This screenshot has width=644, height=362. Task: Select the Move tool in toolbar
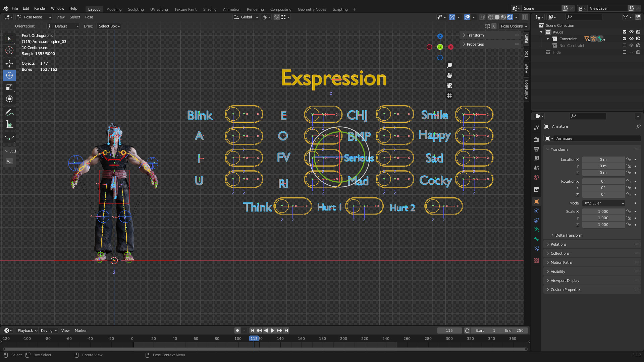(x=9, y=64)
